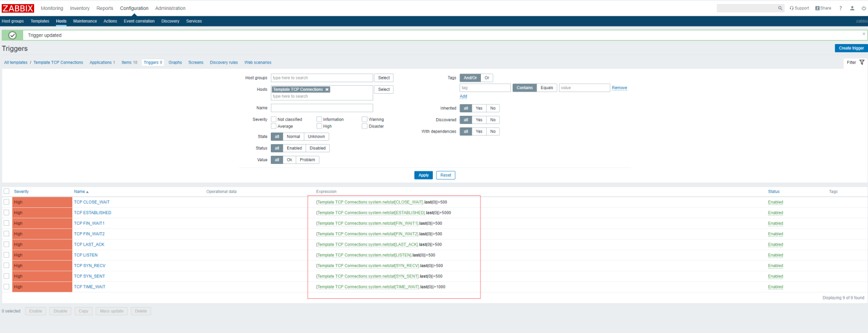Go to Host groups submenu

[x=13, y=21]
